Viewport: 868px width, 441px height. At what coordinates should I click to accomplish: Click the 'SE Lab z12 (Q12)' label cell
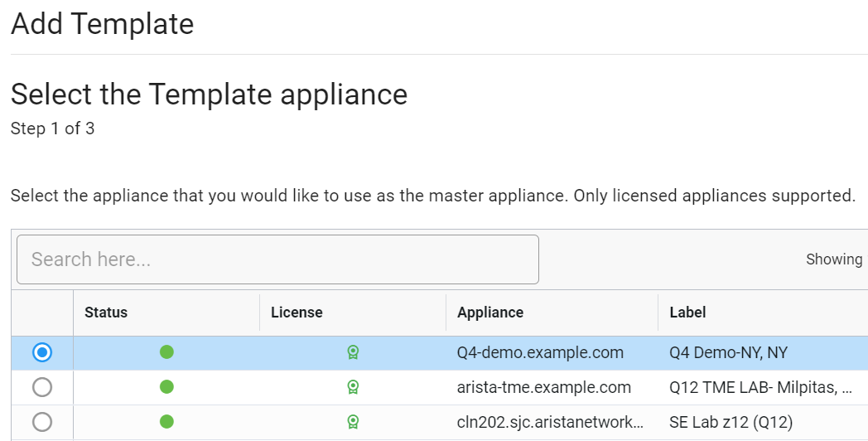[x=731, y=422]
